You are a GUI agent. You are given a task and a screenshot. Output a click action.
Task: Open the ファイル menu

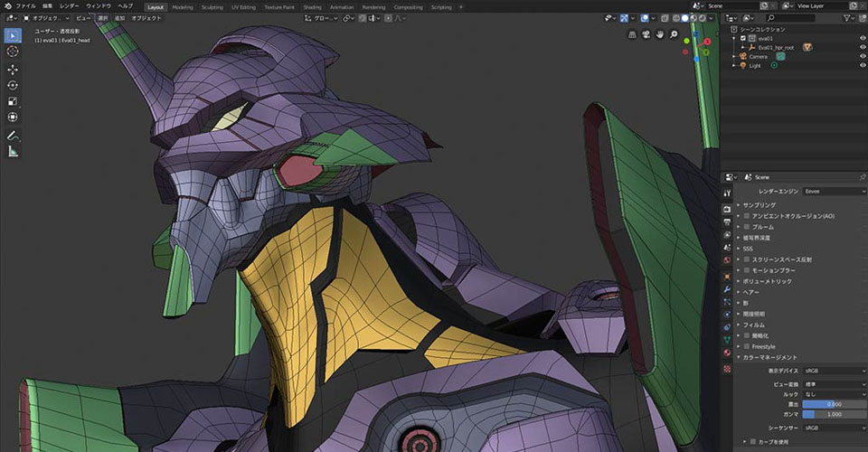(x=25, y=6)
